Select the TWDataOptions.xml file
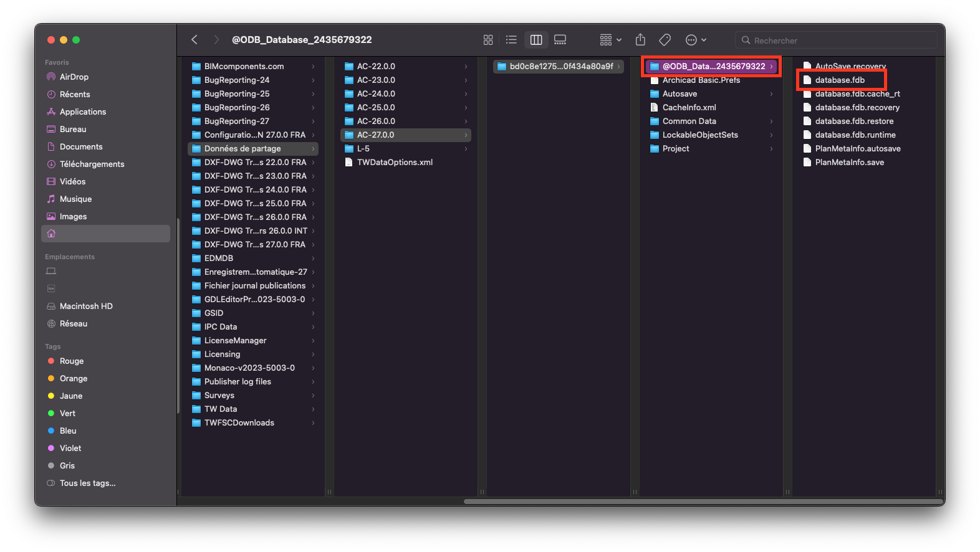Screen dimensions: 980x552 tap(406, 162)
